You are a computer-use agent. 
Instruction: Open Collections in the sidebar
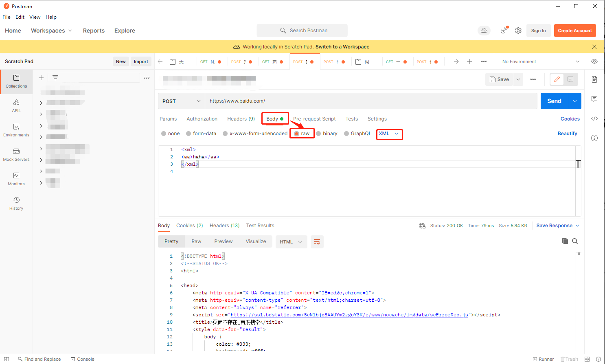[16, 81]
